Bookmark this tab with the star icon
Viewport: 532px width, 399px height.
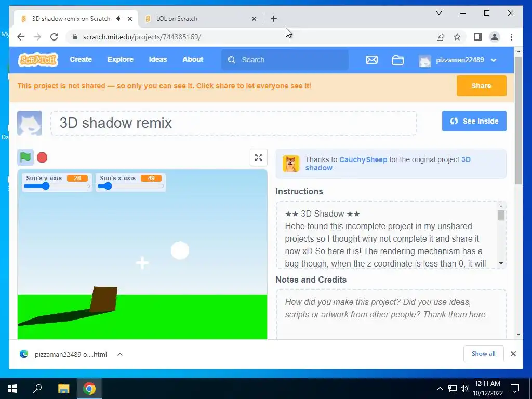point(457,37)
